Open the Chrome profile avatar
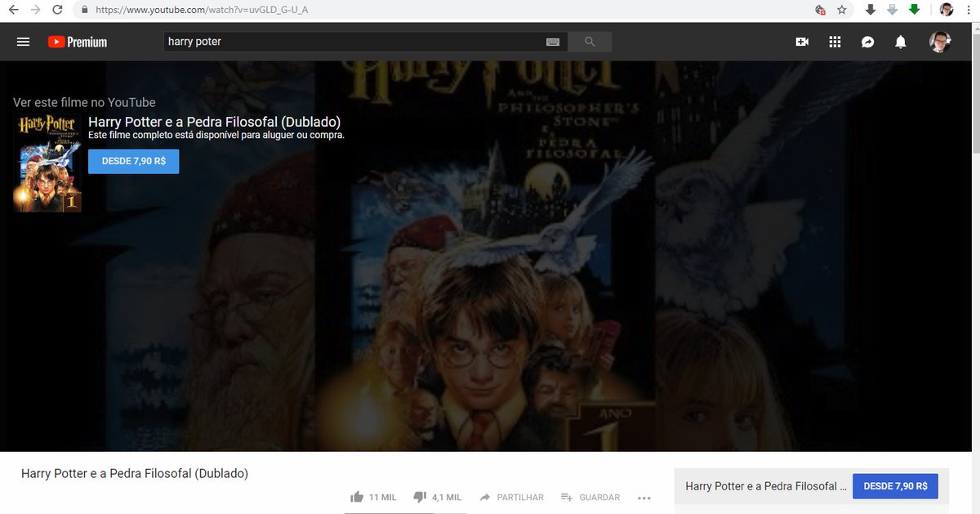Viewport: 980px width, 514px height. coord(946,10)
